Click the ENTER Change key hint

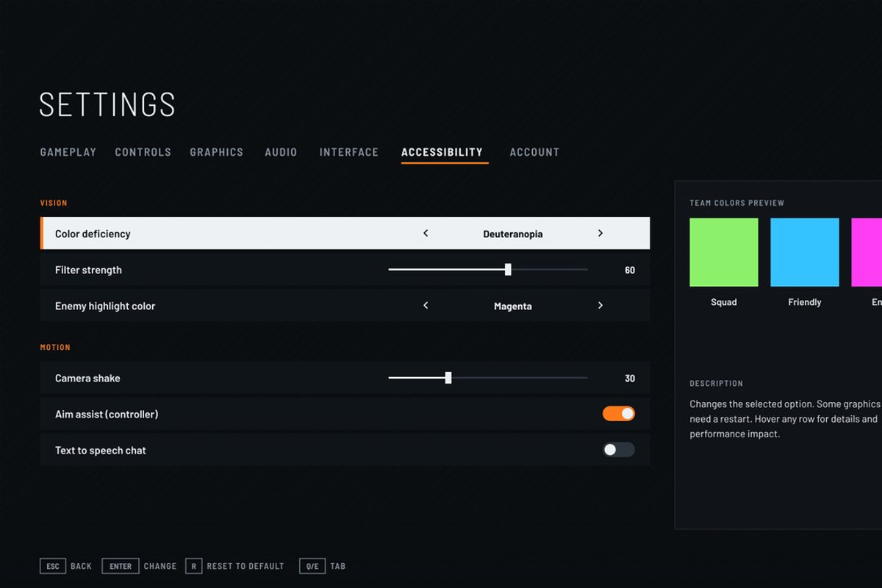pyautogui.click(x=139, y=566)
